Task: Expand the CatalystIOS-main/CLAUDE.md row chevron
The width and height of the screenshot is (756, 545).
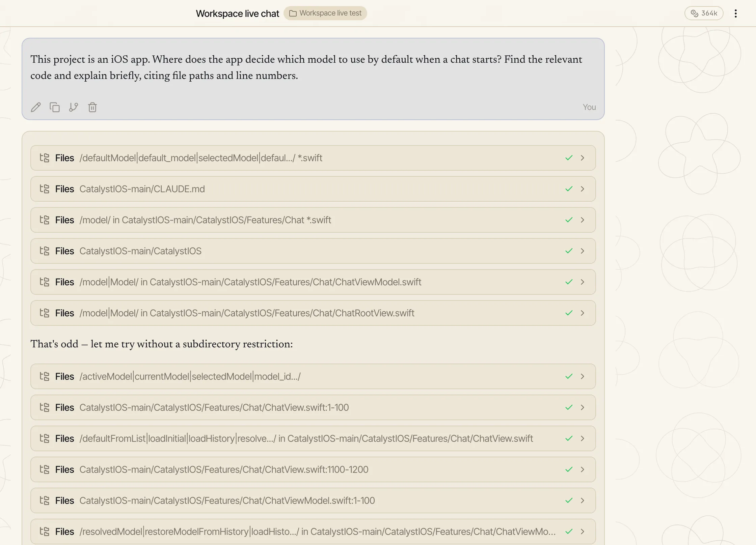Action: tap(582, 189)
